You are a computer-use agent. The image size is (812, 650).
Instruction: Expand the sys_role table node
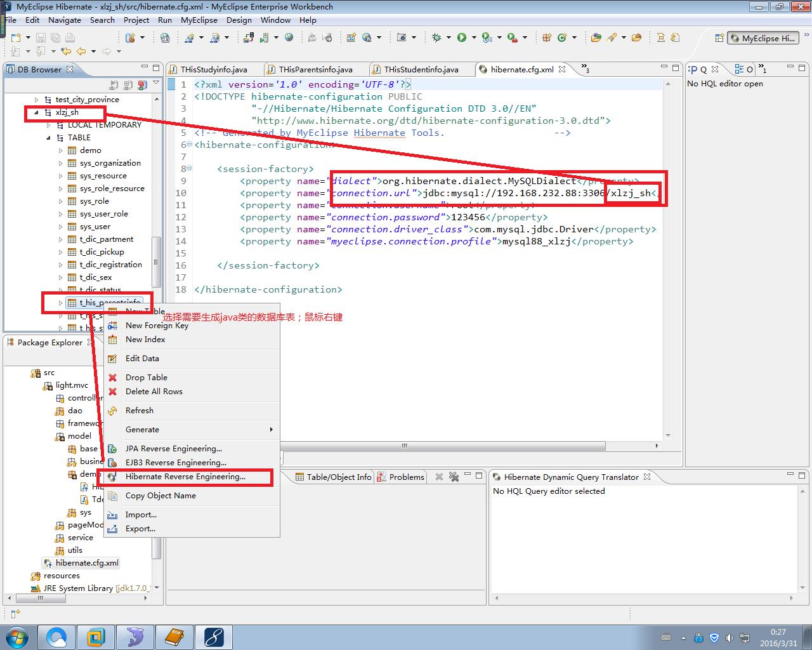click(61, 201)
